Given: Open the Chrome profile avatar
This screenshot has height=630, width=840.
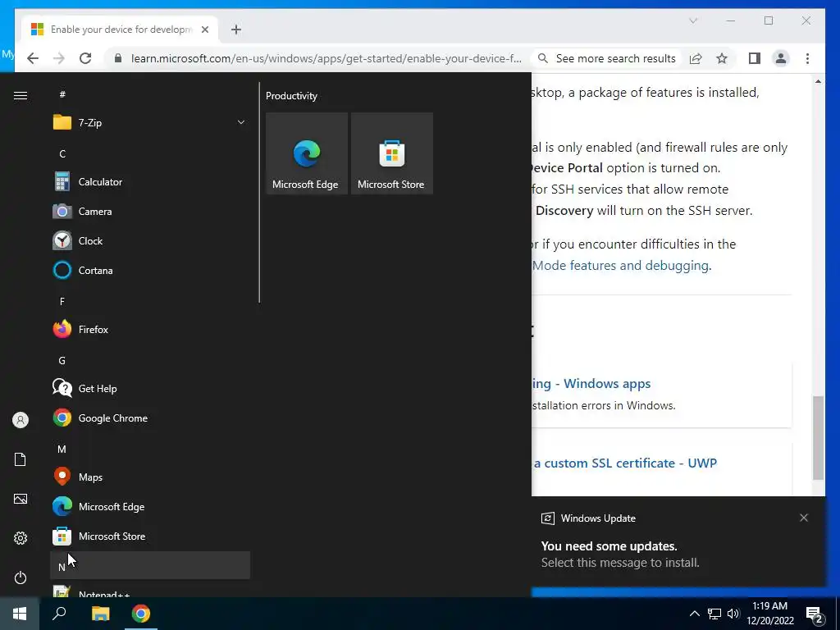Looking at the screenshot, I should [x=781, y=58].
